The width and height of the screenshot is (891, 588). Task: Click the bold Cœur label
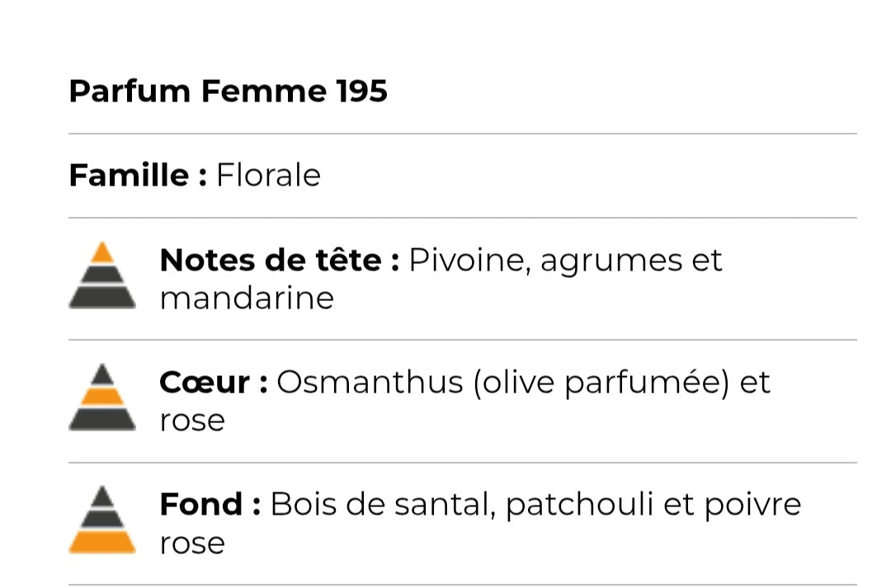point(213,383)
